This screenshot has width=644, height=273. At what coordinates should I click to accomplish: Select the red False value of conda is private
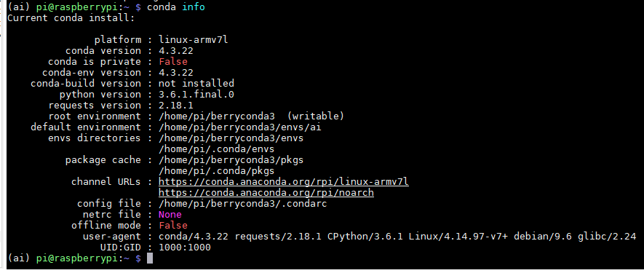(x=173, y=62)
